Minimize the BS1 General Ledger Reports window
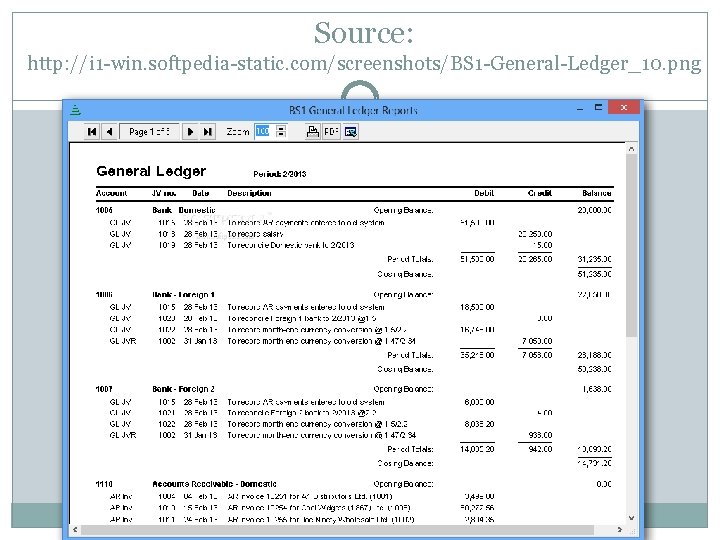720x540 pixels. 580,108
